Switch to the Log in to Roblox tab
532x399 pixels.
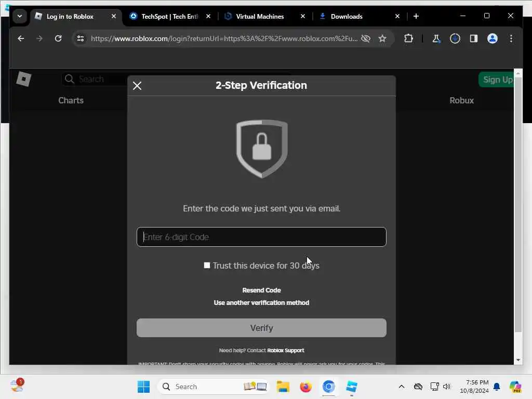point(70,16)
